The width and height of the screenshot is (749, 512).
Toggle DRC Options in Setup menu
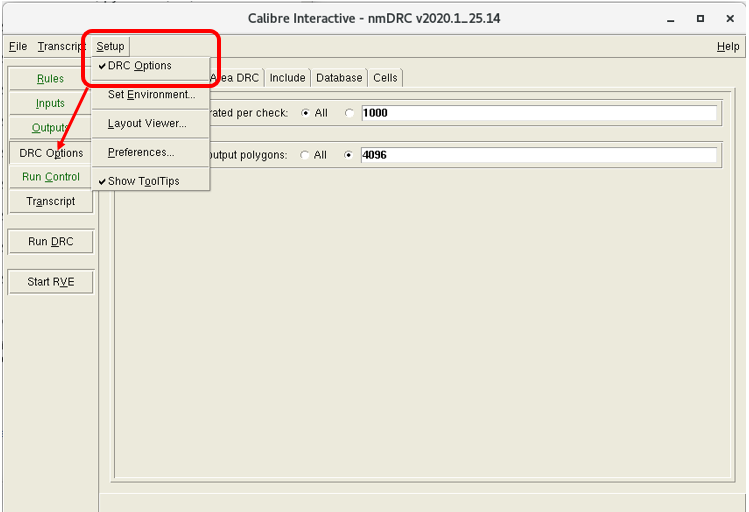tap(150, 66)
